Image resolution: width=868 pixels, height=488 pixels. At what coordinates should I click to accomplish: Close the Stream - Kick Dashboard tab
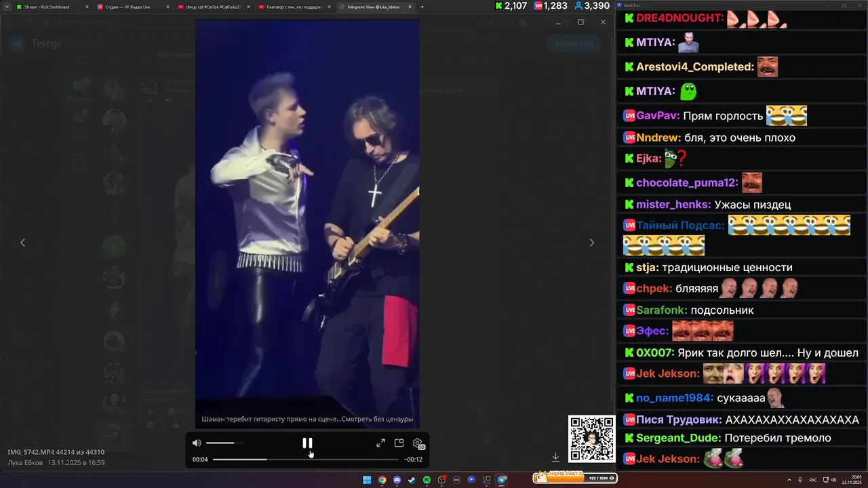click(87, 7)
